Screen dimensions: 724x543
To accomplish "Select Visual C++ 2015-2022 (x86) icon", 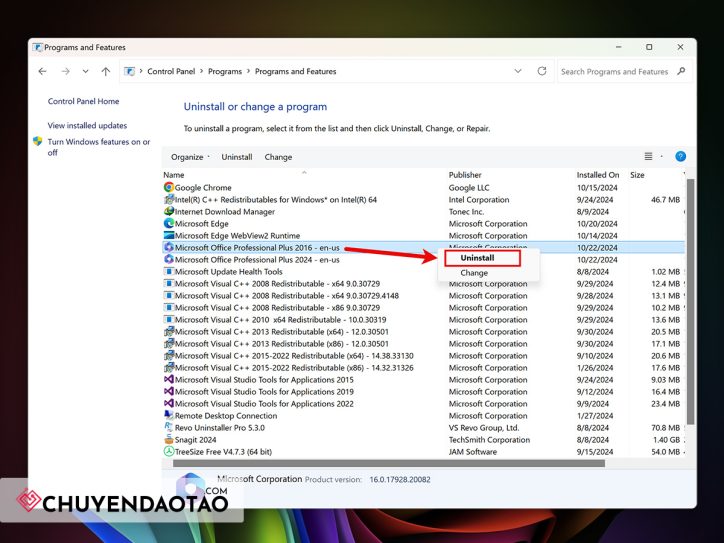I will (x=169, y=367).
